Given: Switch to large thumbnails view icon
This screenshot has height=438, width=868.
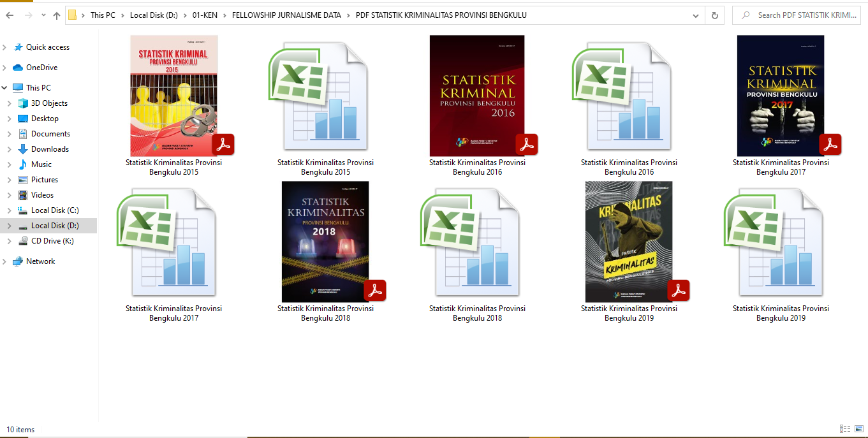Looking at the screenshot, I should [858, 429].
